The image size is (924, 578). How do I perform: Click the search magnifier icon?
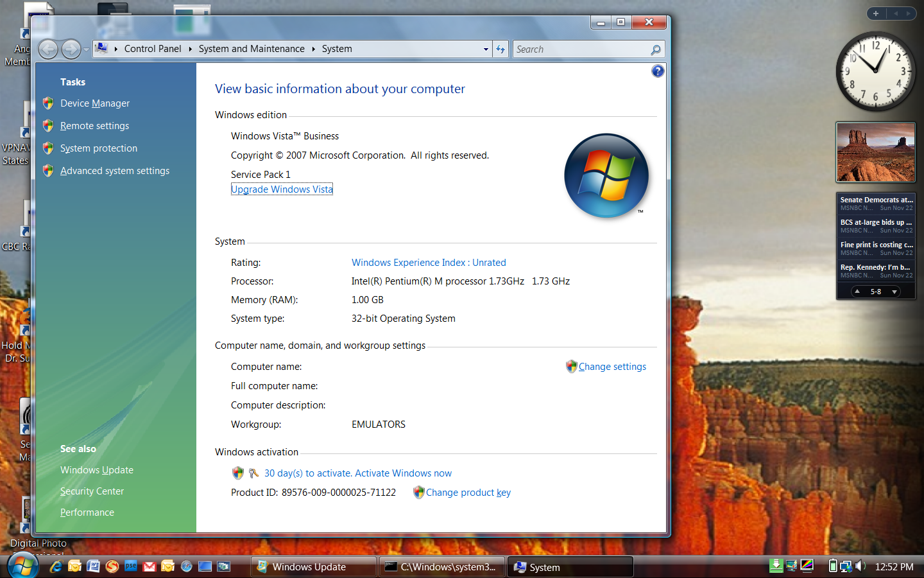pyautogui.click(x=655, y=49)
